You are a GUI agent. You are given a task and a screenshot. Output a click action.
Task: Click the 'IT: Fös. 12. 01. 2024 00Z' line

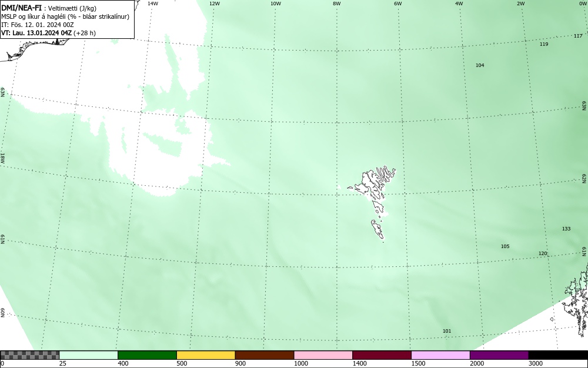[x=38, y=25]
